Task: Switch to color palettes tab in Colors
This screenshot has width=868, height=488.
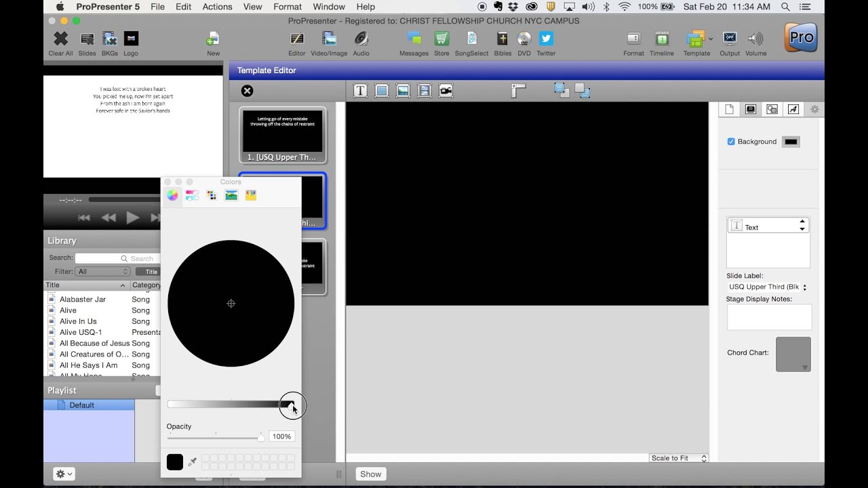Action: pos(212,195)
